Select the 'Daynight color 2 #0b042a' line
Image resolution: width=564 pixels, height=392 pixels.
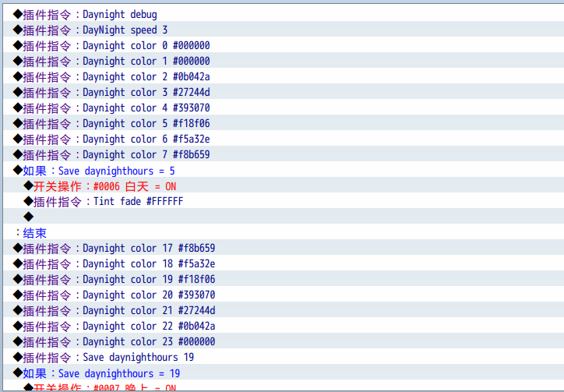click(284, 76)
